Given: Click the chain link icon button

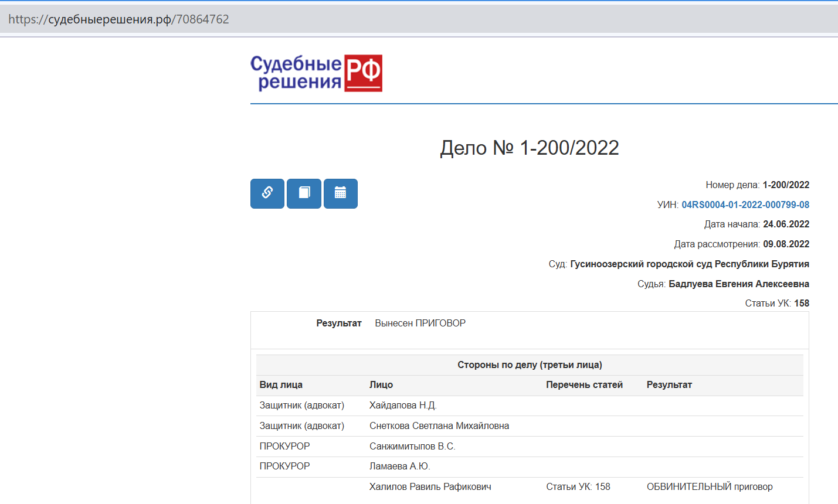Looking at the screenshot, I should point(267,193).
